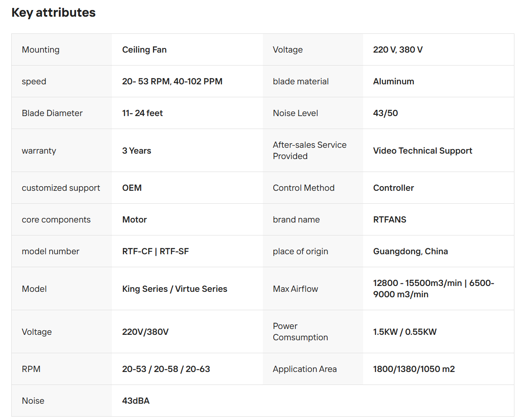
Task: Click the '43/50' noise level value
Action: [385, 113]
